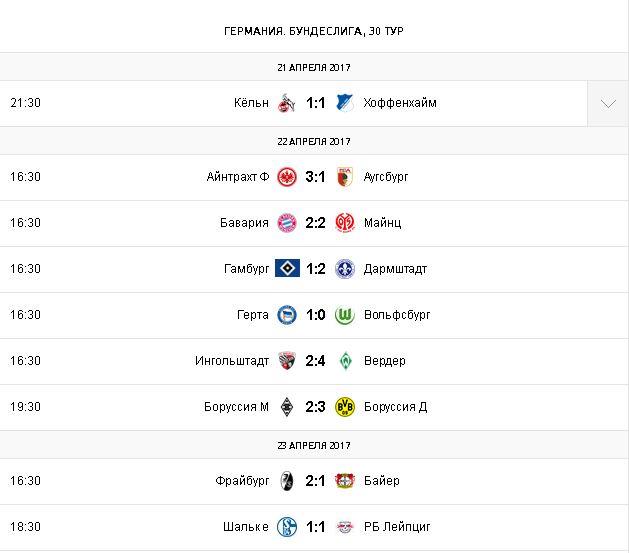Click the Köln club crest icon
The width and height of the screenshot is (629, 553).
point(287,103)
